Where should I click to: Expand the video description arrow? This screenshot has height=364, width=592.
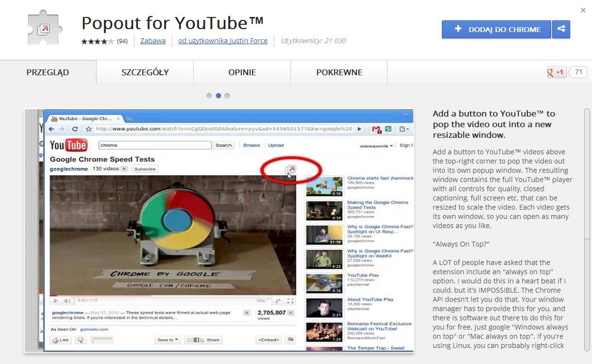pyautogui.click(x=246, y=313)
